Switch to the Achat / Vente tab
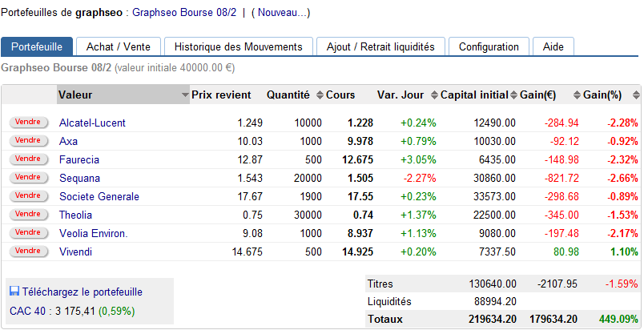This screenshot has height=330, width=644. (118, 46)
